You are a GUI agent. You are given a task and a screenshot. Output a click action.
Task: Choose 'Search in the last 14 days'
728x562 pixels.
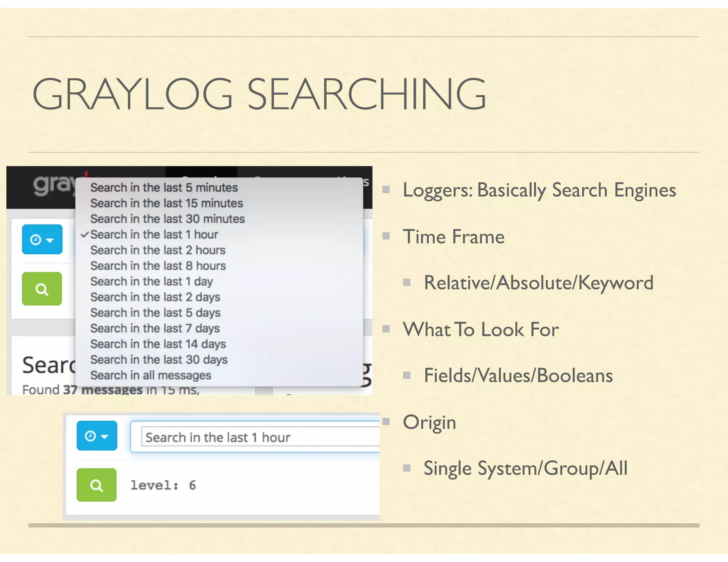[219, 344]
